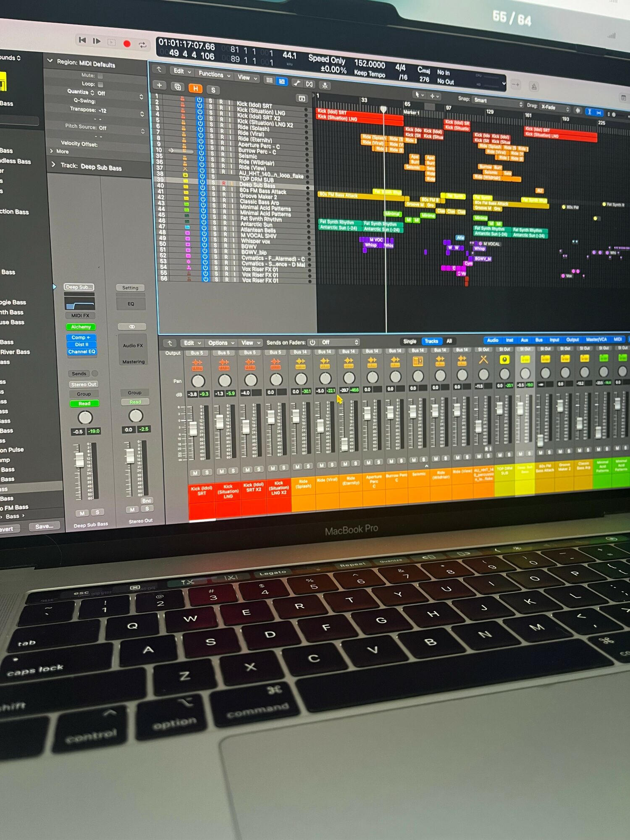Screen dimensions: 630x840
Task: Click the Channel EQ thumbnail on Deep Sub Bass
Action: pyautogui.click(x=79, y=302)
